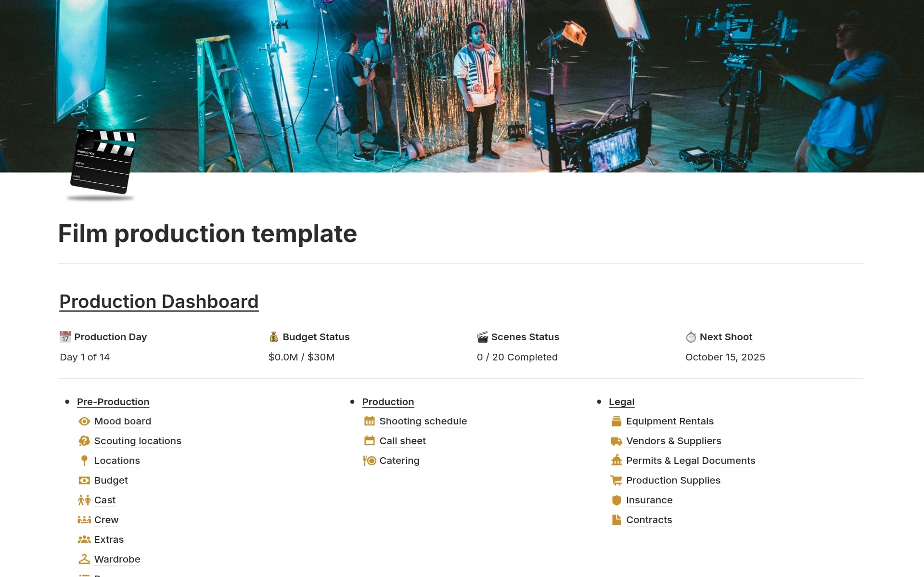Click the fork and plate Catering icon
Viewport: 924px width, 577px height.
tap(369, 461)
